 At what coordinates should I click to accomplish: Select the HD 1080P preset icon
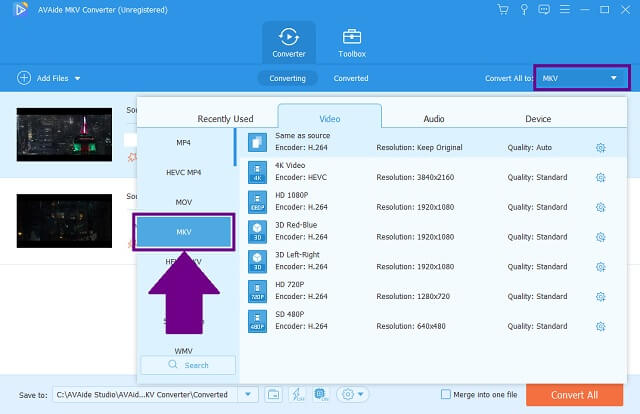tap(257, 202)
